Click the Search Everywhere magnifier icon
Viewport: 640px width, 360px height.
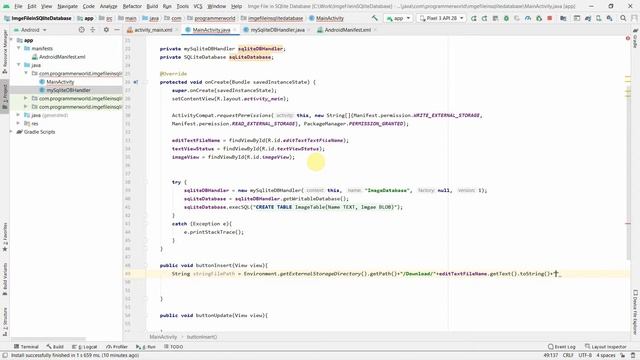(x=623, y=18)
